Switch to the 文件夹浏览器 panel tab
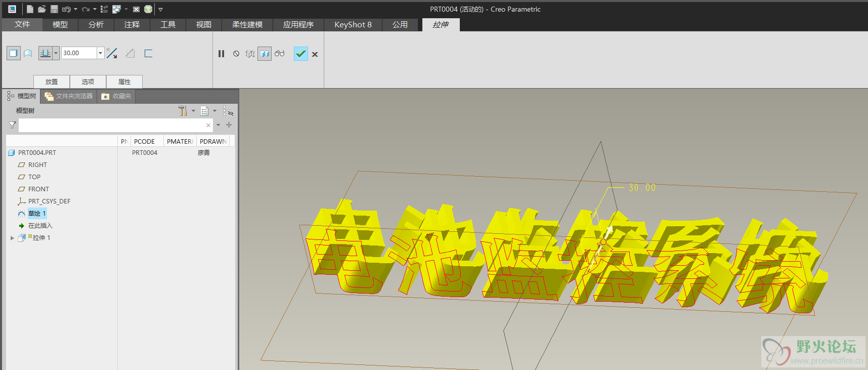Screen dimensions: 868x370 [x=69, y=96]
